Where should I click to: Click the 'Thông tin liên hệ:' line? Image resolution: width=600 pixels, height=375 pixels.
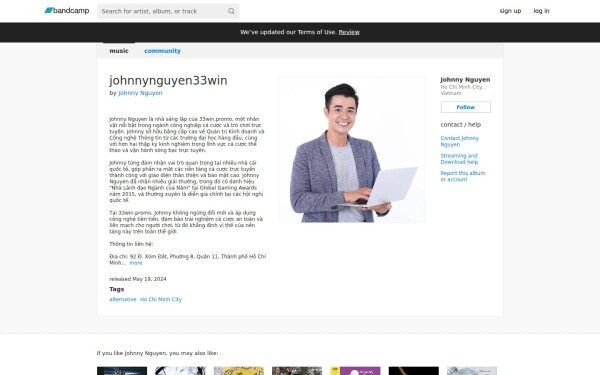tap(131, 244)
